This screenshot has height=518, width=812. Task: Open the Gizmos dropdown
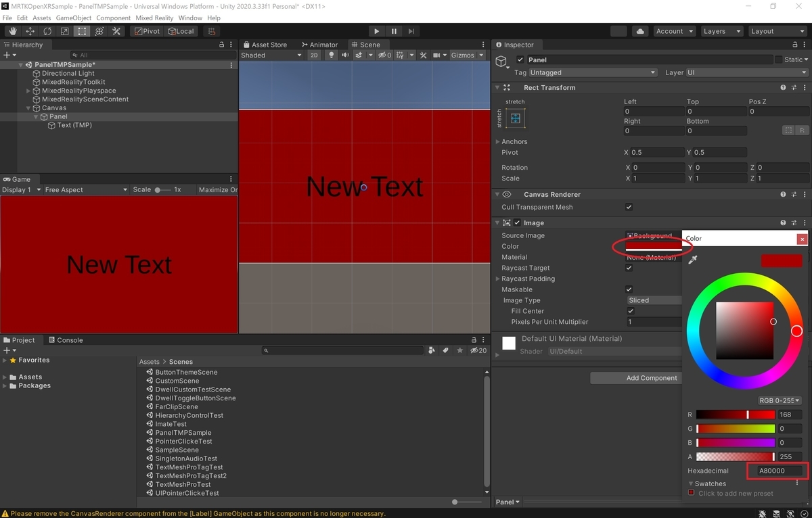[468, 55]
